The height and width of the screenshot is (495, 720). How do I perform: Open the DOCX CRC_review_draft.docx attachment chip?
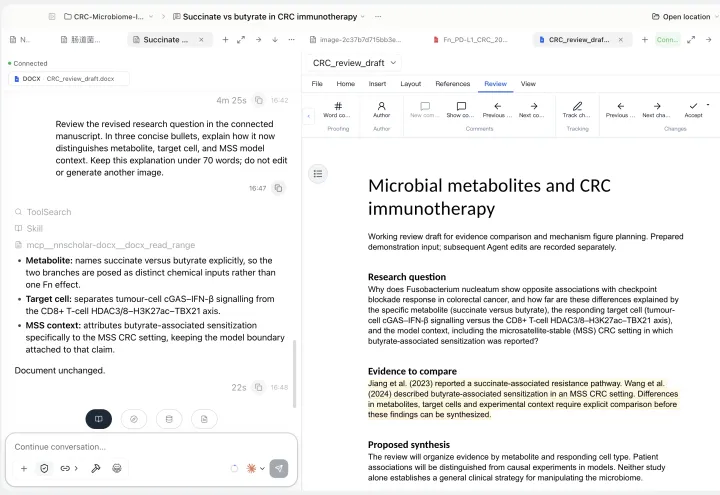[68, 79]
